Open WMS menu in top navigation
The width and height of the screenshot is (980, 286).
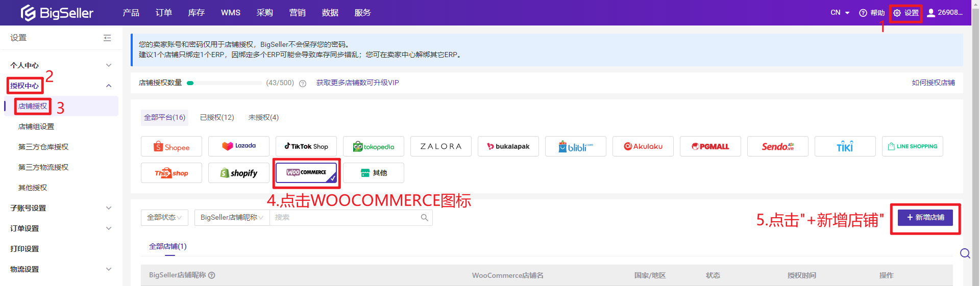231,13
